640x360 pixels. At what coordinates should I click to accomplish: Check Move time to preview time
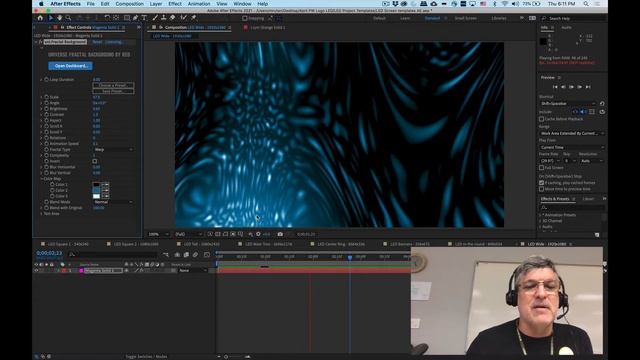coord(542,189)
